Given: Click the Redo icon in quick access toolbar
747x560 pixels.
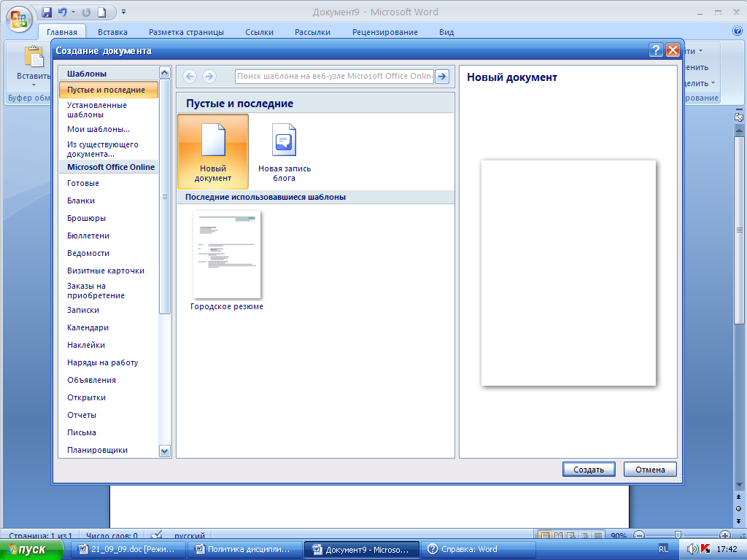Looking at the screenshot, I should coord(86,12).
